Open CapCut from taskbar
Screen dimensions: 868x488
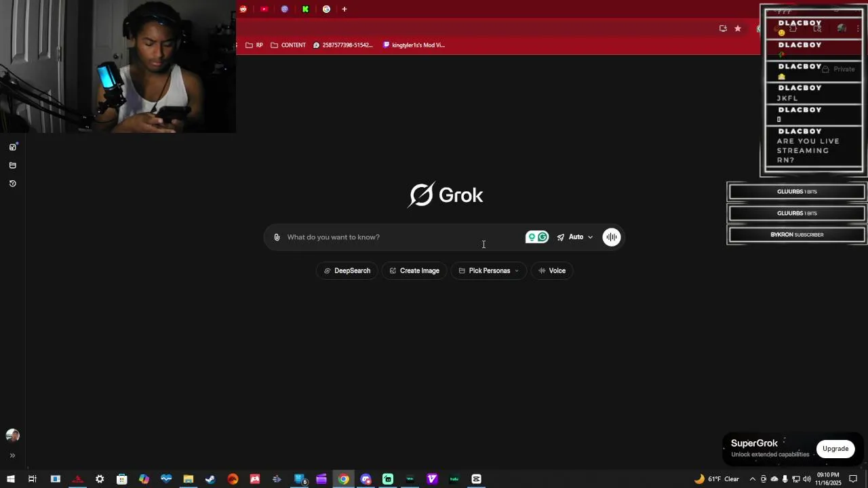477,479
